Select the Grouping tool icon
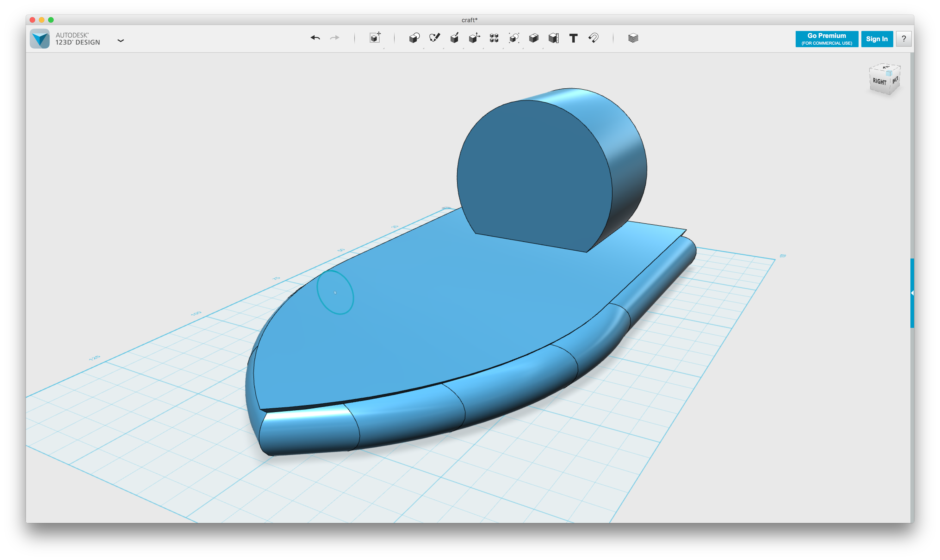 click(x=514, y=38)
